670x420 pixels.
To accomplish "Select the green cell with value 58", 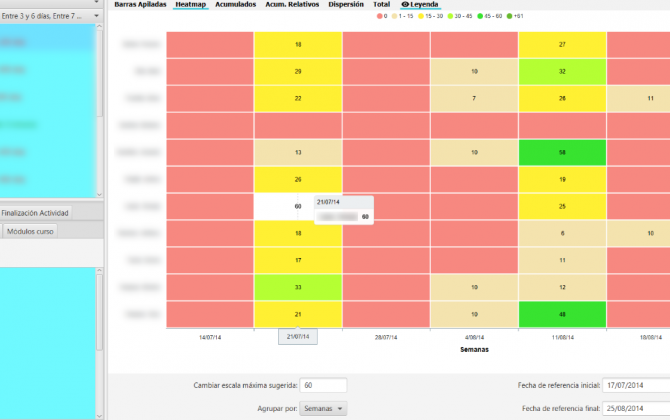I will tap(562, 152).
